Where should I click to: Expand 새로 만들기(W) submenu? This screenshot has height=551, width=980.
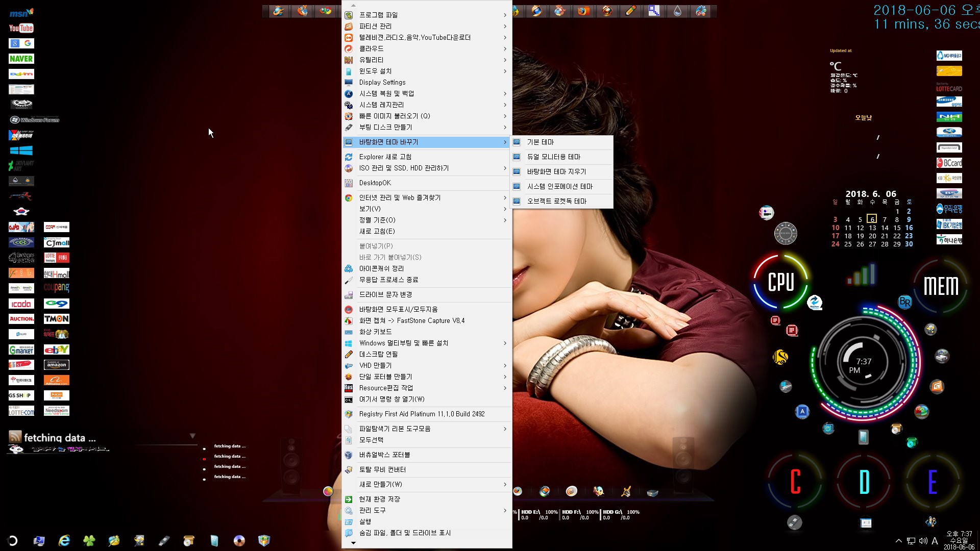(427, 484)
